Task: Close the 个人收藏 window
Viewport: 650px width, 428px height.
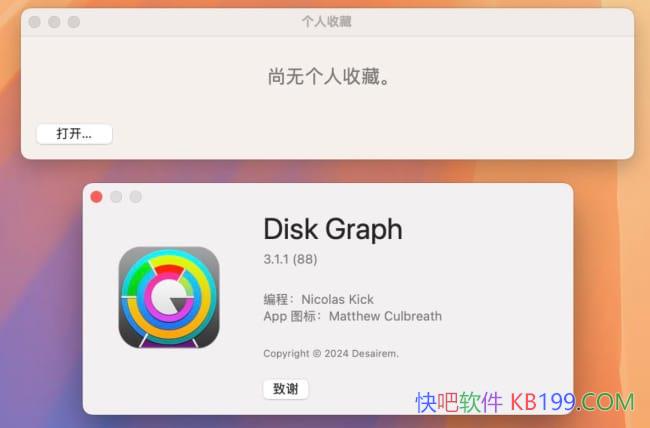Action: [x=35, y=22]
